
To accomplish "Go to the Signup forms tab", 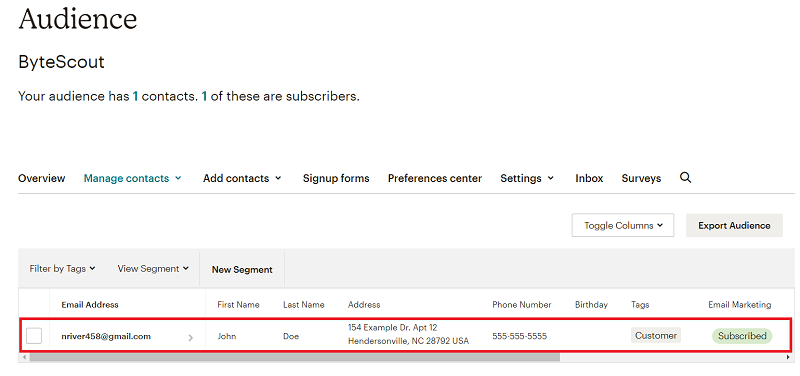I will [336, 178].
